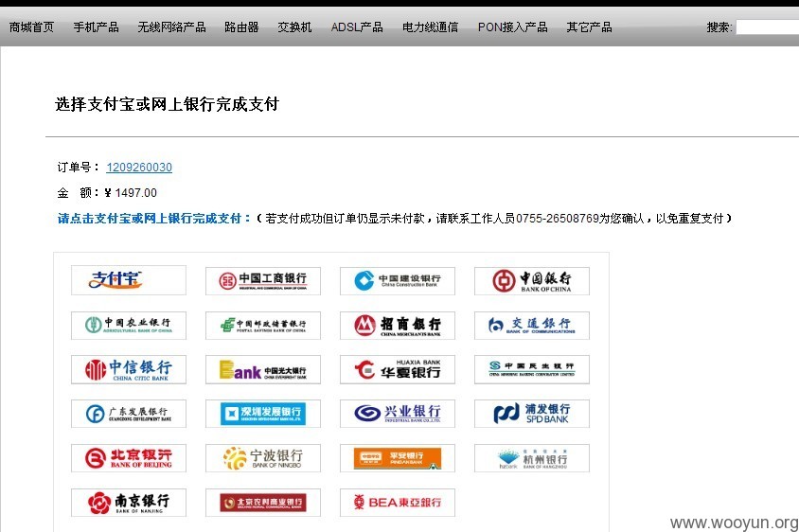This screenshot has height=532, width=799.
Task: Click the amount text ¥1497.00
Action: click(131, 192)
